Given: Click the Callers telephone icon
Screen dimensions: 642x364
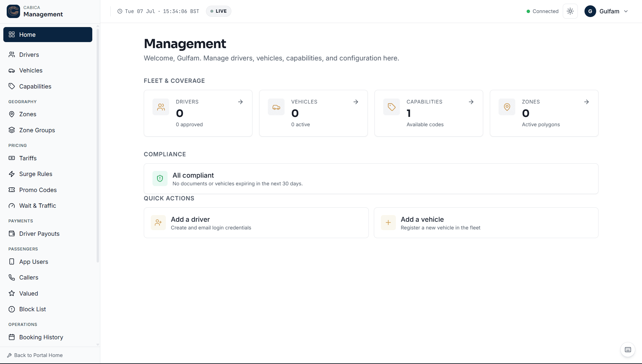Looking at the screenshot, I should (12, 278).
